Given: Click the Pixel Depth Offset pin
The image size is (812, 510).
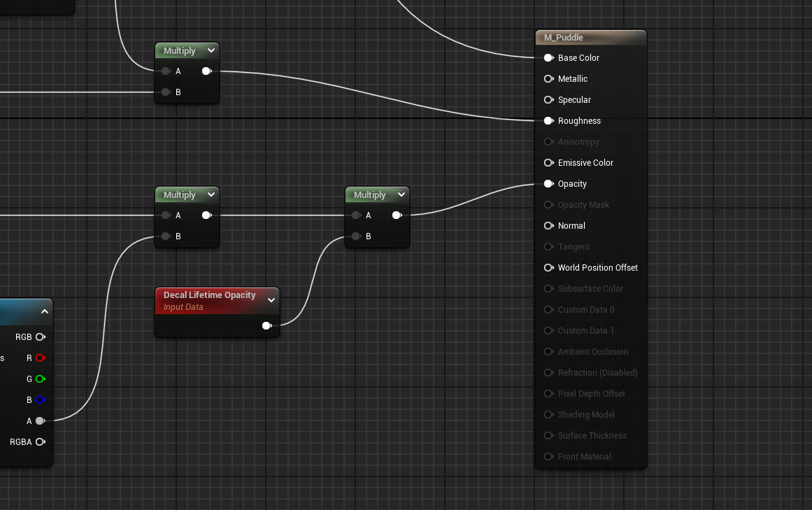Looking at the screenshot, I should point(549,393).
